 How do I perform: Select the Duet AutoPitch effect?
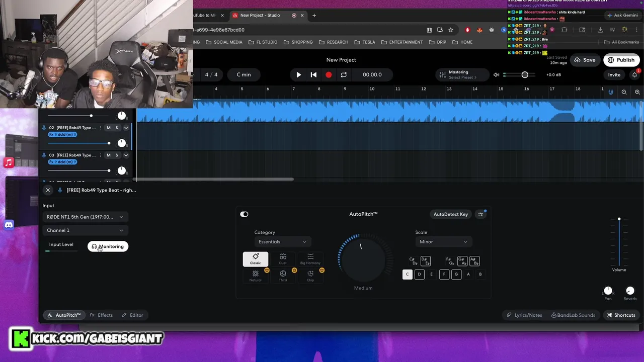pos(283,259)
